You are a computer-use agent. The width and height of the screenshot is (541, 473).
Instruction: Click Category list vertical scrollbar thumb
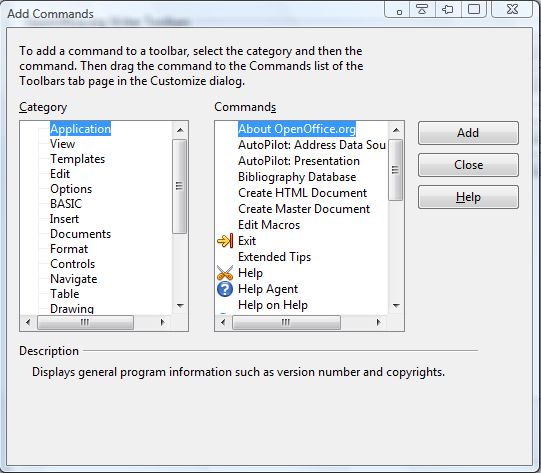180,186
